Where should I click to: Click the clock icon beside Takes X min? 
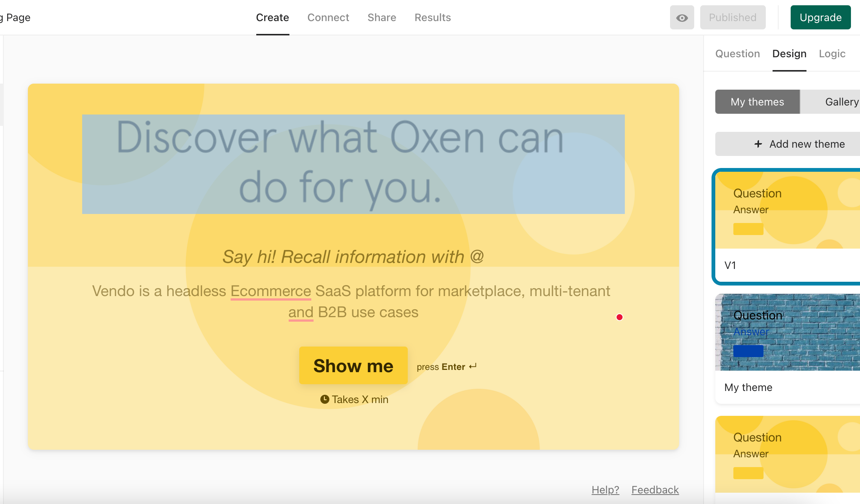coord(324,399)
